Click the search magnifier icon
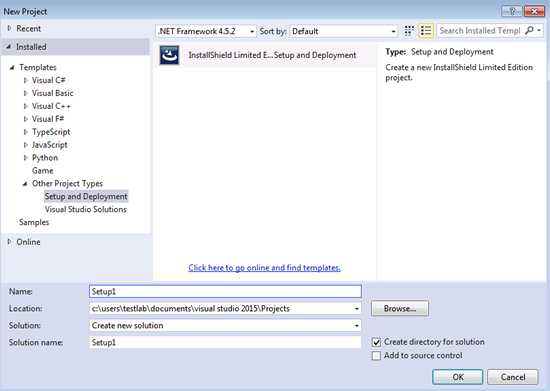 click(x=529, y=31)
